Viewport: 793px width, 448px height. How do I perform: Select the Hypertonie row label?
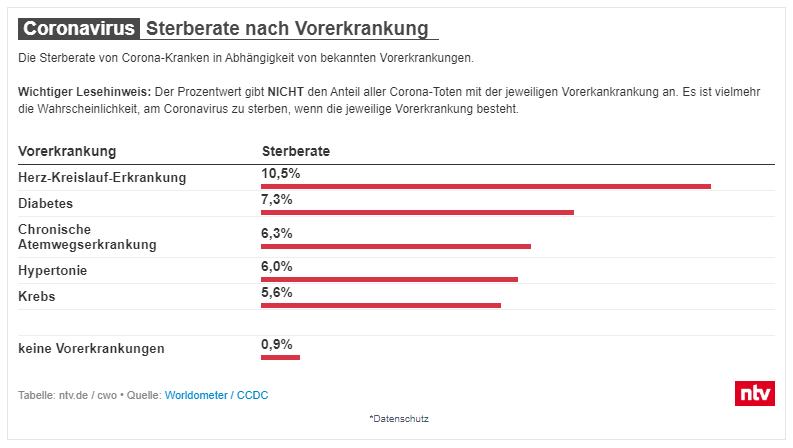pos(53,271)
